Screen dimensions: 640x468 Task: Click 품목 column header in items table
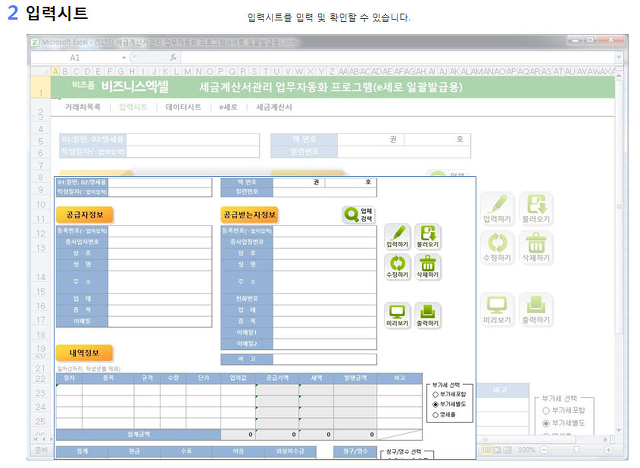[x=108, y=378]
